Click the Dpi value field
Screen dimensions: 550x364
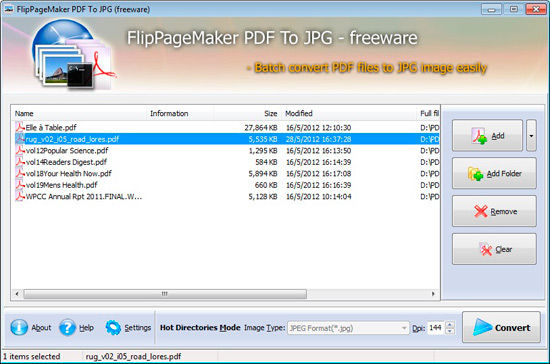436,328
